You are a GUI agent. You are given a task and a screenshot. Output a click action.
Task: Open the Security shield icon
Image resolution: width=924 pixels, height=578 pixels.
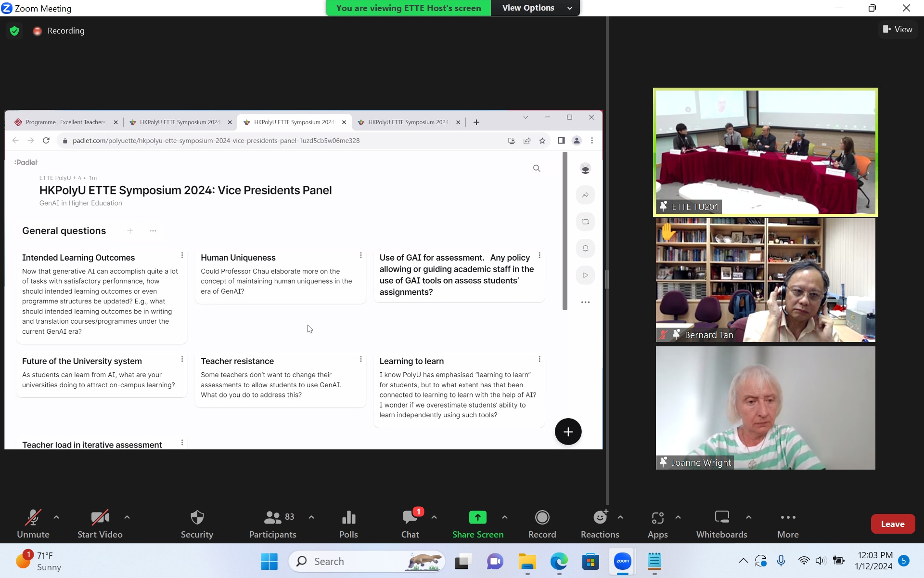pyautogui.click(x=197, y=518)
